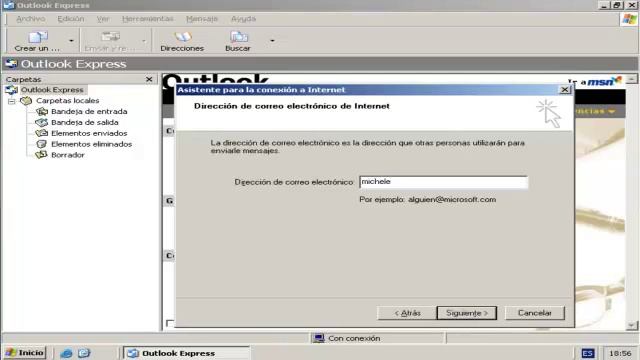Image resolution: width=640 pixels, height=360 pixels.
Task: Open the Ayuda menu
Action: point(243,19)
